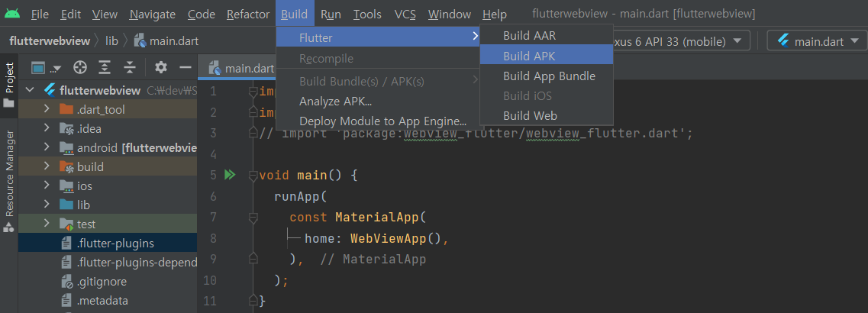Switch to main.dart editor tab

pyautogui.click(x=242, y=69)
